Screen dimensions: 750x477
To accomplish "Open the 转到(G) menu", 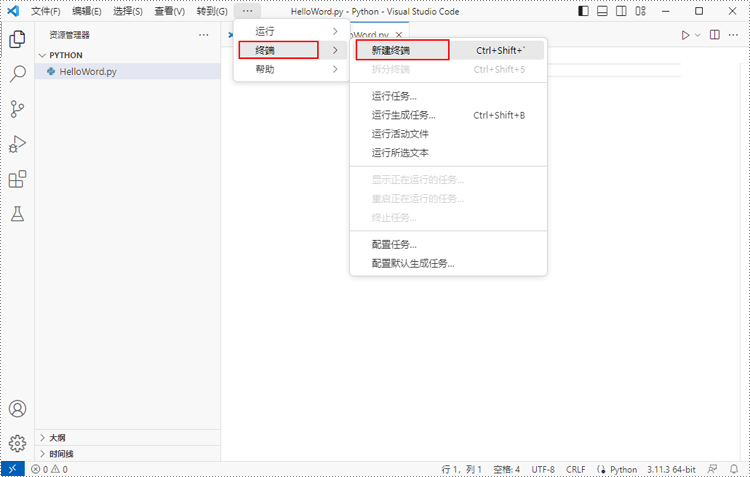I will pyautogui.click(x=212, y=11).
